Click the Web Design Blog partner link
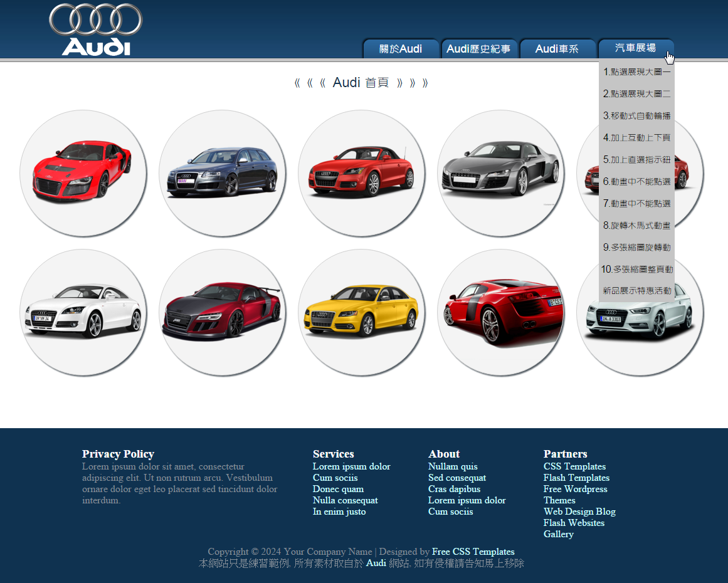 (x=579, y=512)
